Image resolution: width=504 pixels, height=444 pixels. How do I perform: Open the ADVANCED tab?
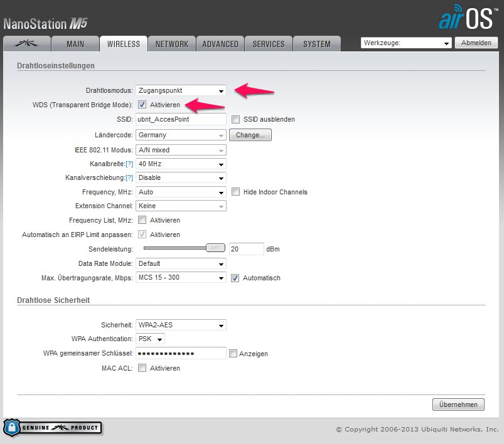(x=220, y=44)
